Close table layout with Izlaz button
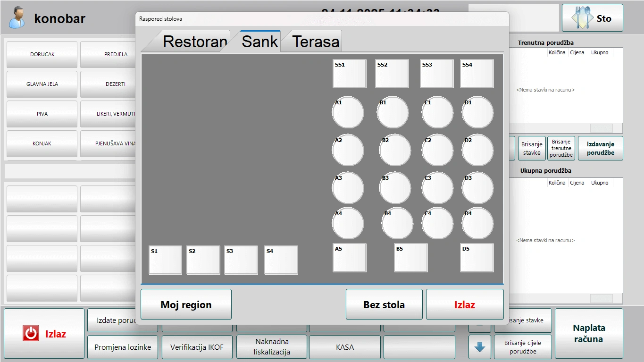This screenshot has width=644, height=362. pos(465,304)
